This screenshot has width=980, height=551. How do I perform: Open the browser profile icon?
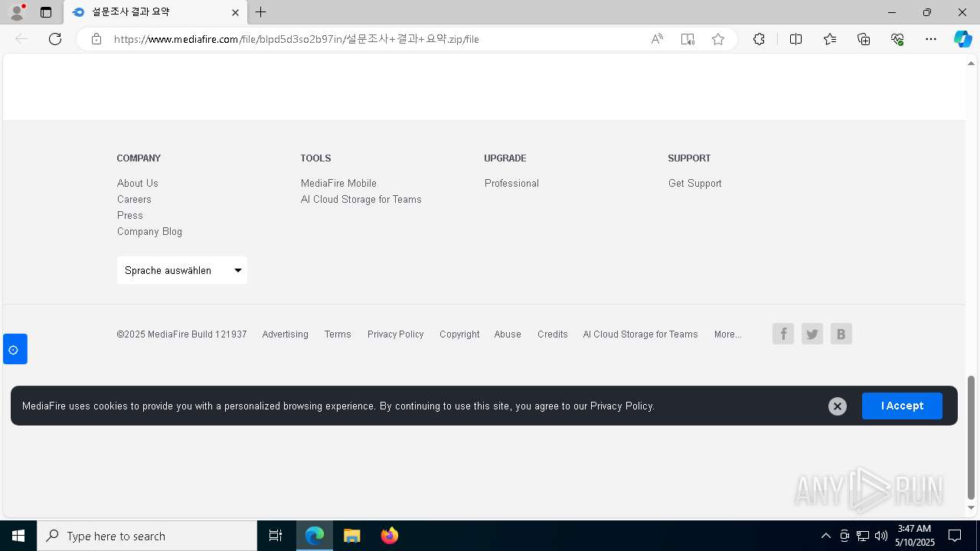(17, 12)
